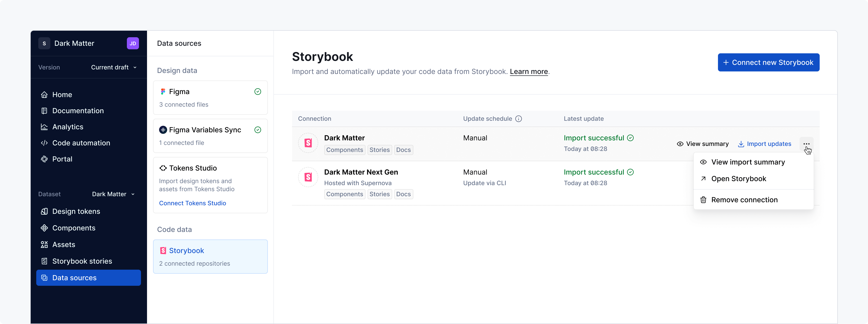Choose Remove connection from the menu
This screenshot has height=324, width=868.
753,200
